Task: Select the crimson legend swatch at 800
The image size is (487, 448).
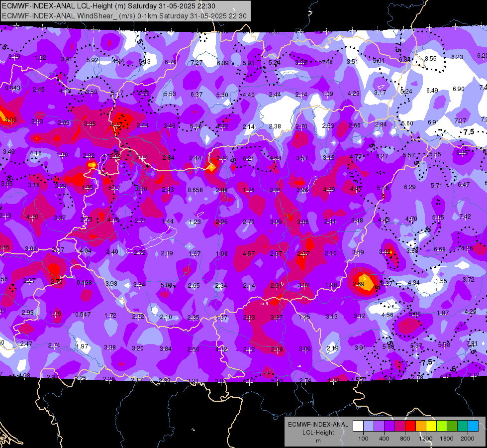Action: (400, 426)
